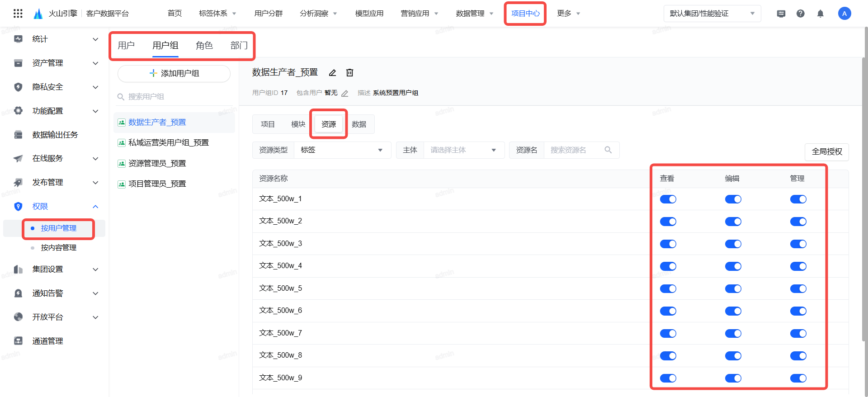Screen dimensions: 868x397
Task: Click the 私域运营类用户组_预置 group icon
Action: [x=121, y=143]
